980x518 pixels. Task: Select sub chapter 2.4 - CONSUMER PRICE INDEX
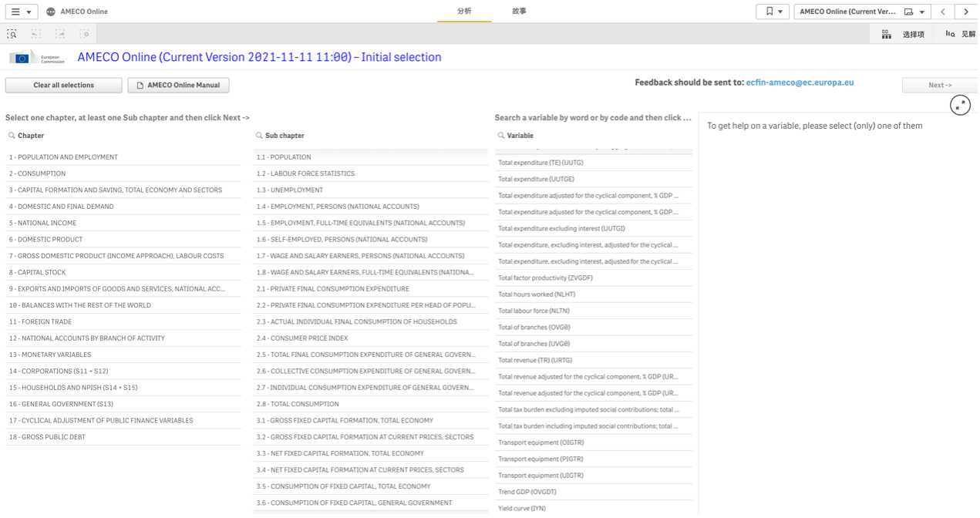coord(371,338)
